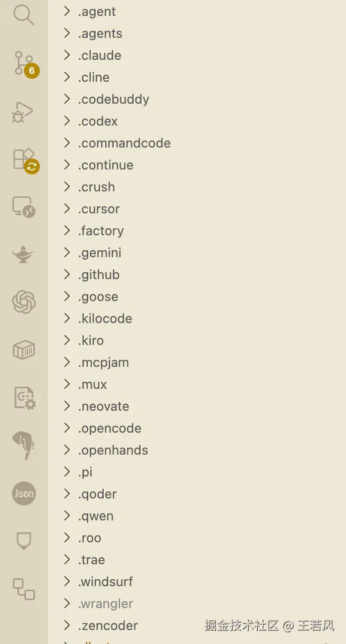Open the ChatGPT OpenAI extension icon

click(23, 302)
